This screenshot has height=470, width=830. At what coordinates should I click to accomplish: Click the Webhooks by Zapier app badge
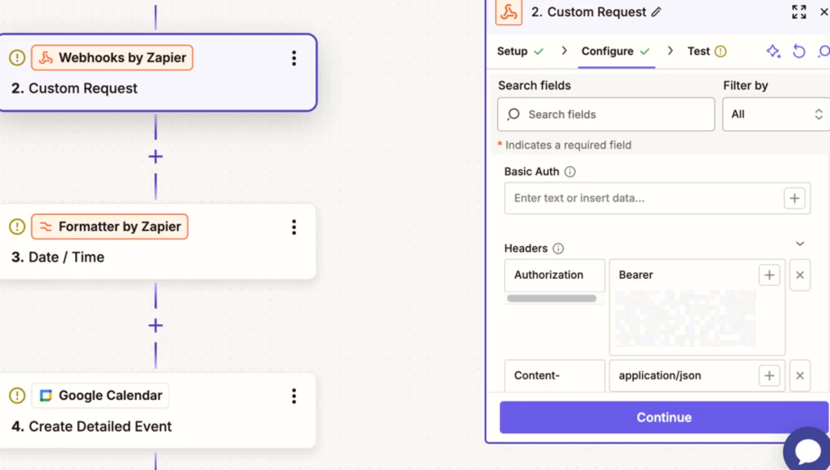[112, 58]
